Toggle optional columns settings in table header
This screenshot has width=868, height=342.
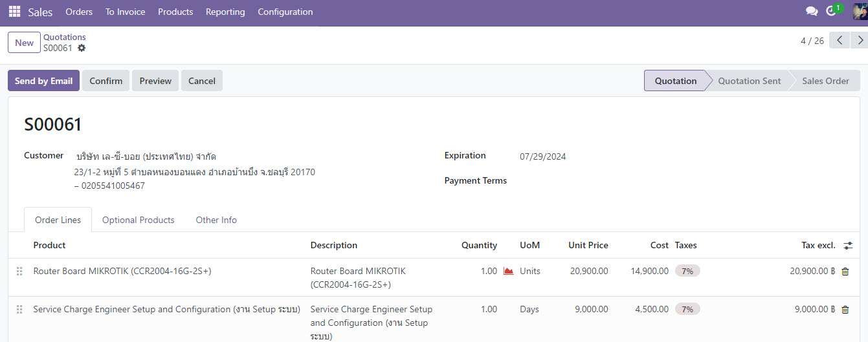[848, 246]
